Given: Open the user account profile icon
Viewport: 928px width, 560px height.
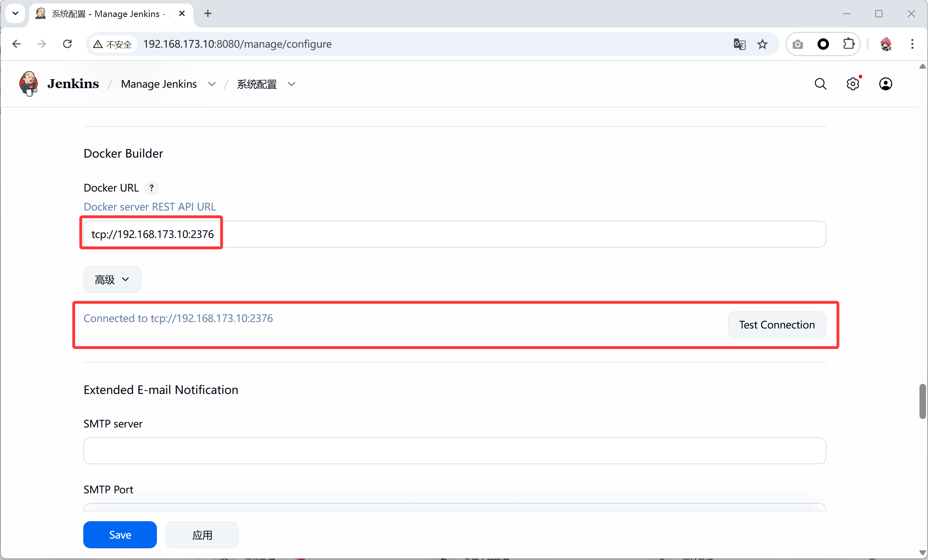Looking at the screenshot, I should pos(885,84).
